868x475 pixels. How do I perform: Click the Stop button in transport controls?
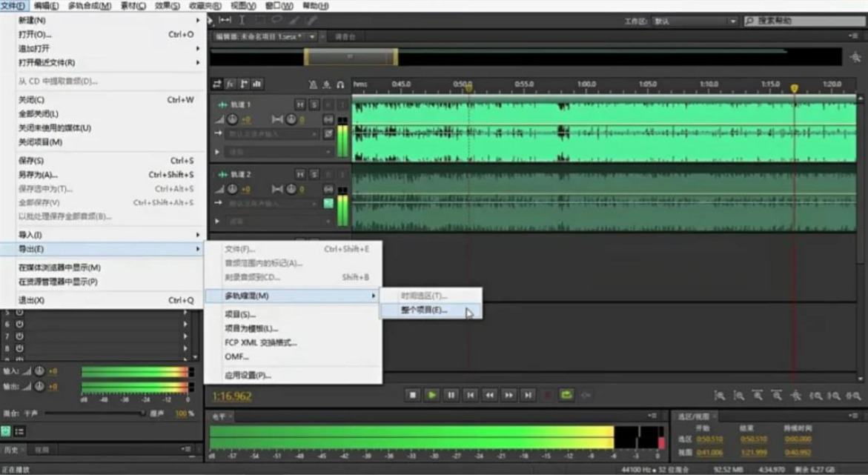[413, 395]
